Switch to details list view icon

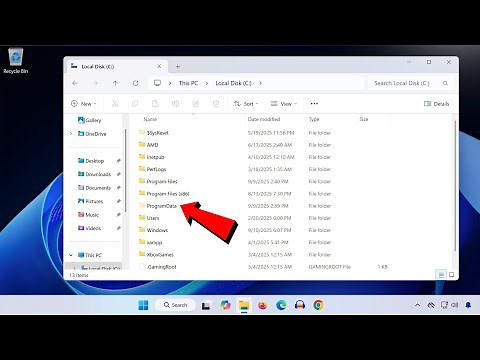pyautogui.click(x=441, y=275)
